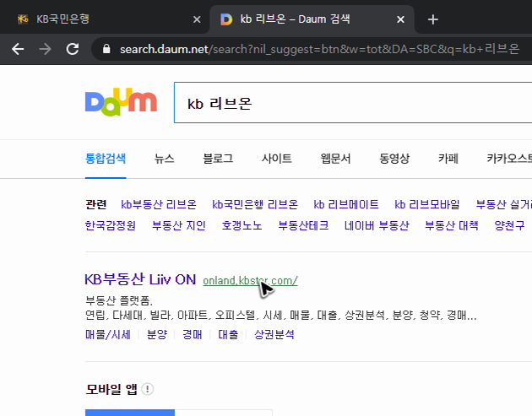This screenshot has height=416, width=532.
Task: Click related search 부동산 대책
Action: [452, 225]
